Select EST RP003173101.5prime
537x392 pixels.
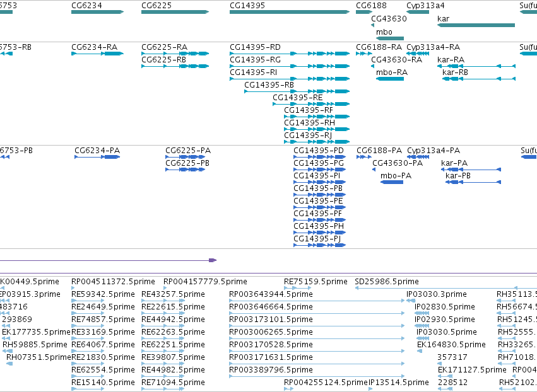pos(271,320)
